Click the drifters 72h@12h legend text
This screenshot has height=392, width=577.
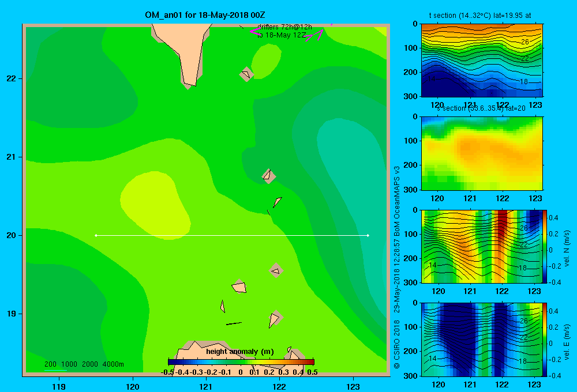click(284, 27)
